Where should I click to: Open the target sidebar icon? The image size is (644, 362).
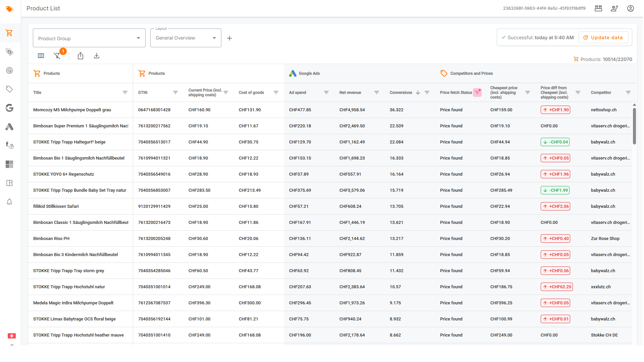point(9,70)
